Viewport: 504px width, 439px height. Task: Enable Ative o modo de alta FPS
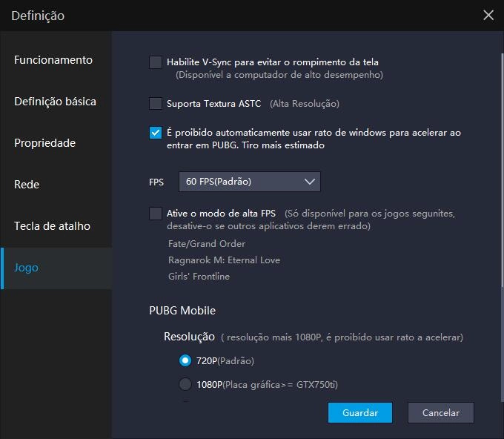coord(156,214)
